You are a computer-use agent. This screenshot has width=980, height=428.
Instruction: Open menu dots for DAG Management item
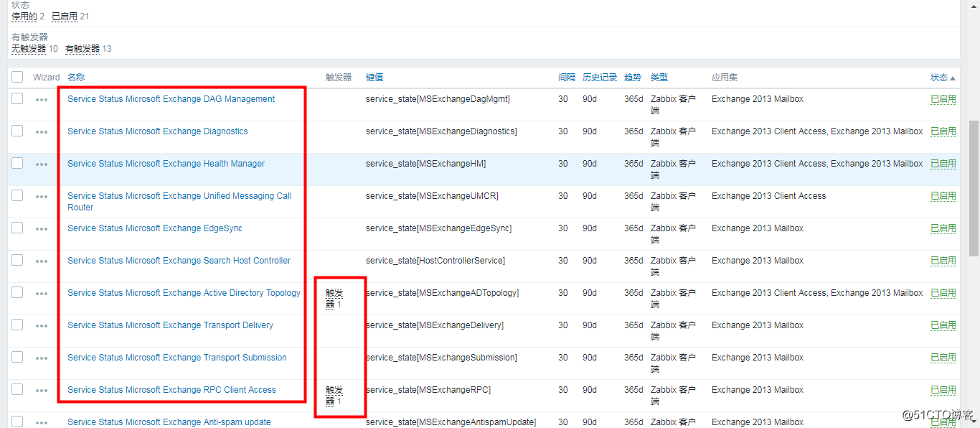[x=42, y=100]
